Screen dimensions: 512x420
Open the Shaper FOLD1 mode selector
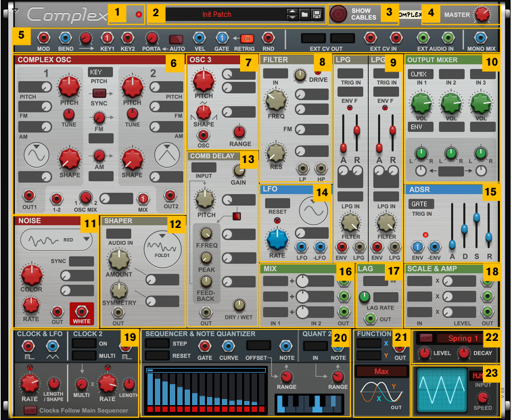(162, 249)
